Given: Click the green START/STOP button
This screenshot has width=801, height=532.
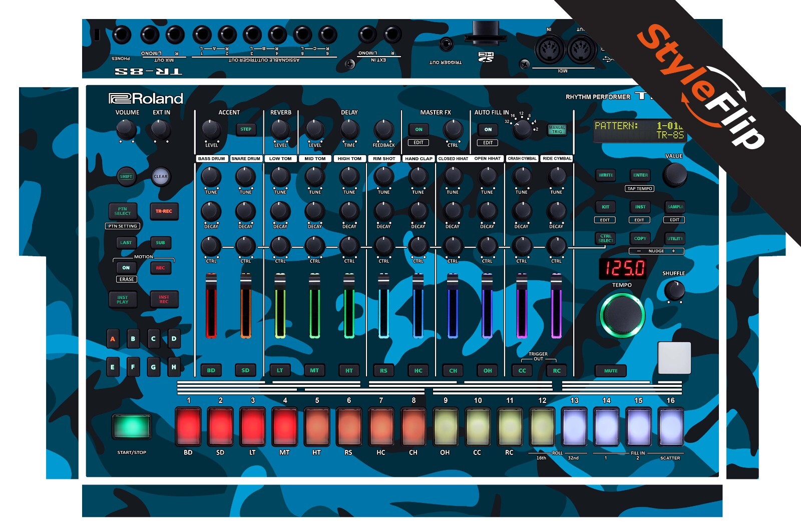Looking at the screenshot, I should [132, 426].
